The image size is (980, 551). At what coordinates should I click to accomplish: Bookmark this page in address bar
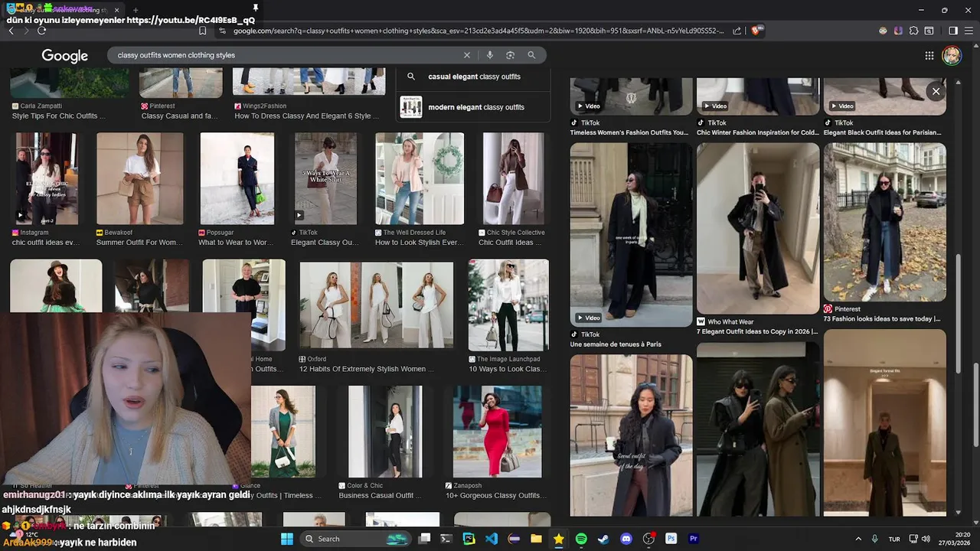click(202, 31)
